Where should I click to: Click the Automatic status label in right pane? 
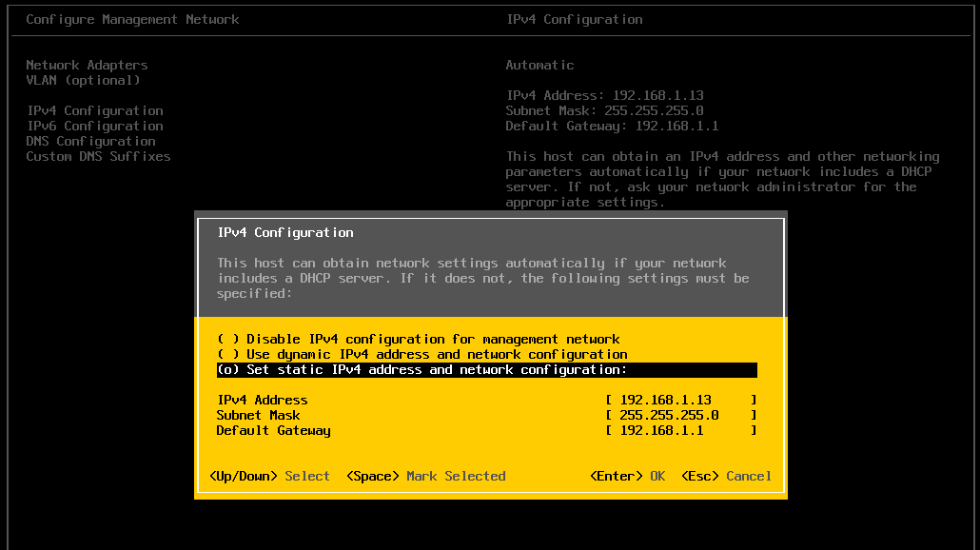539,65
